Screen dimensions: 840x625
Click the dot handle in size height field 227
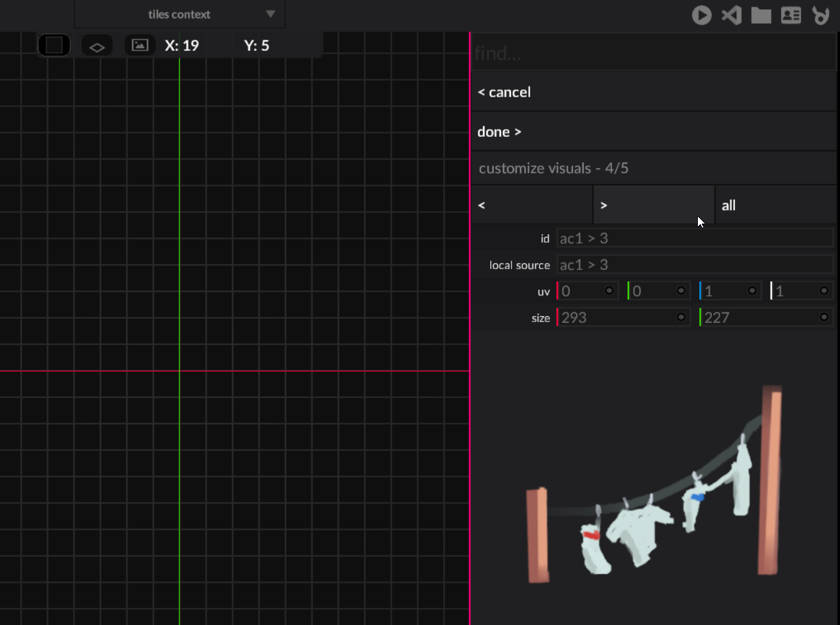click(x=824, y=317)
